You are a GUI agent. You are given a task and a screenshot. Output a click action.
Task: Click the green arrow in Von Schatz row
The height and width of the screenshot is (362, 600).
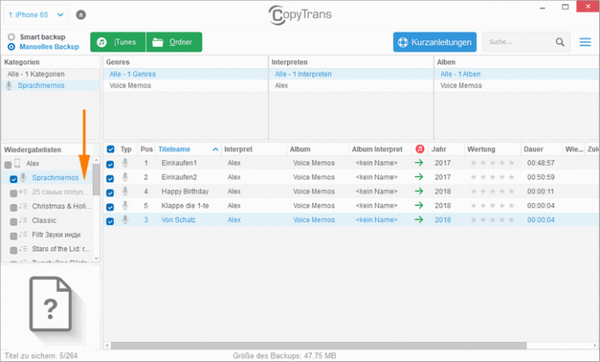click(x=419, y=219)
